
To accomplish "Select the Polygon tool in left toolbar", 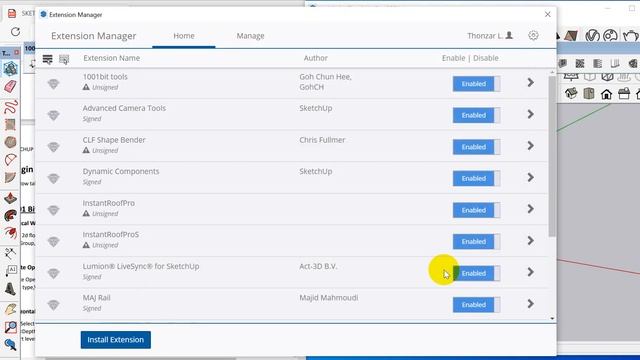I will (x=10, y=142).
